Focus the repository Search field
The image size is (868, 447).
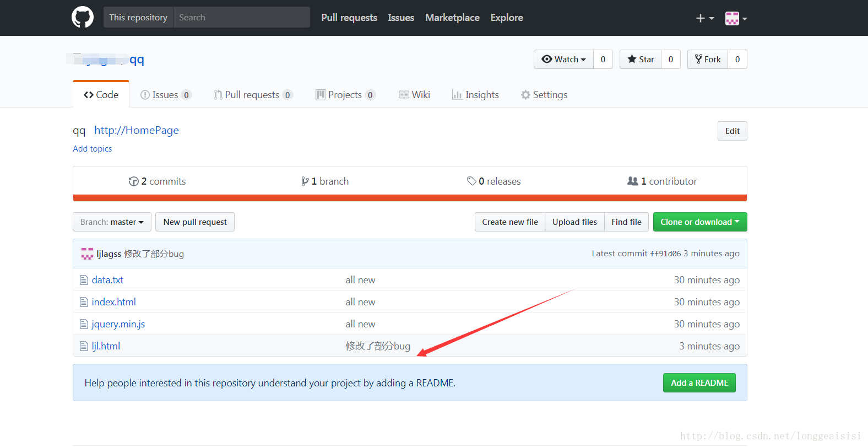241,17
